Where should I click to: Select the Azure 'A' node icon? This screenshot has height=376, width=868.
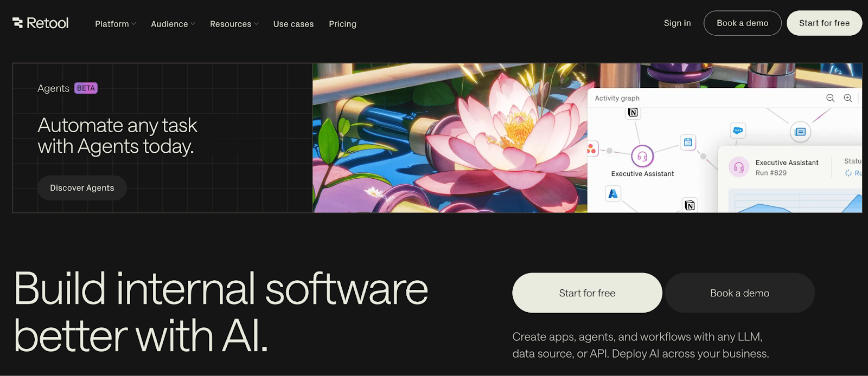[613, 193]
